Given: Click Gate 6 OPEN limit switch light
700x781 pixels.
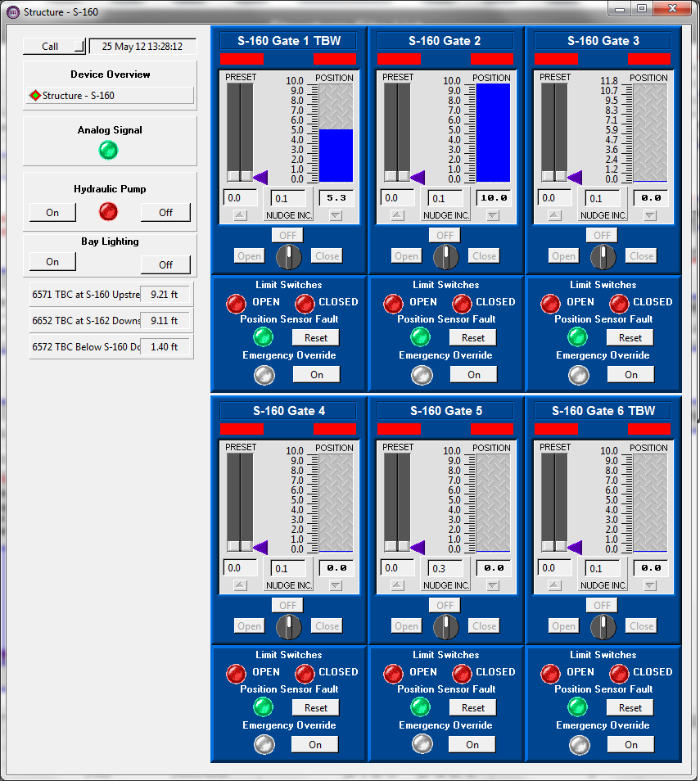Looking at the screenshot, I should (x=550, y=674).
